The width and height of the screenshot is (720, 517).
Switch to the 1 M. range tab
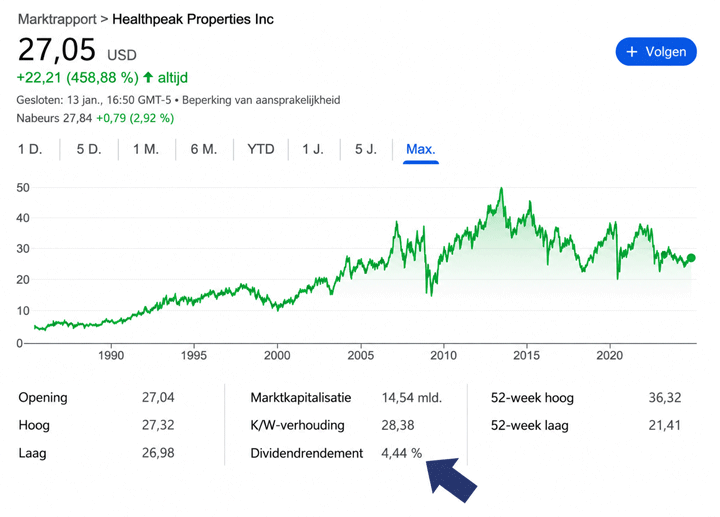pyautogui.click(x=146, y=149)
